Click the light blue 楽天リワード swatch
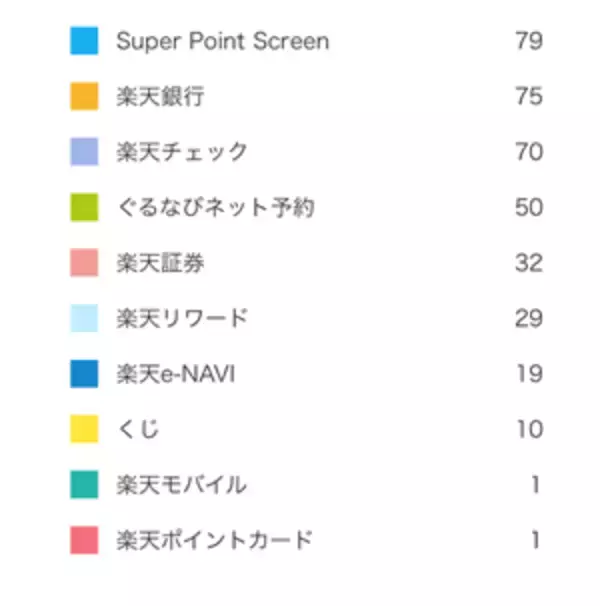Image resolution: width=600 pixels, height=606 pixels. (84, 319)
